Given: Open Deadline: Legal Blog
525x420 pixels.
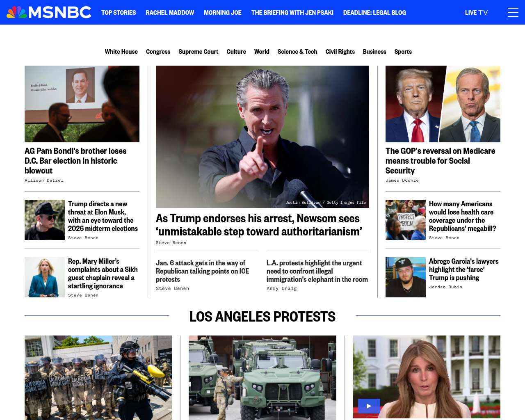Looking at the screenshot, I should 374,13.
